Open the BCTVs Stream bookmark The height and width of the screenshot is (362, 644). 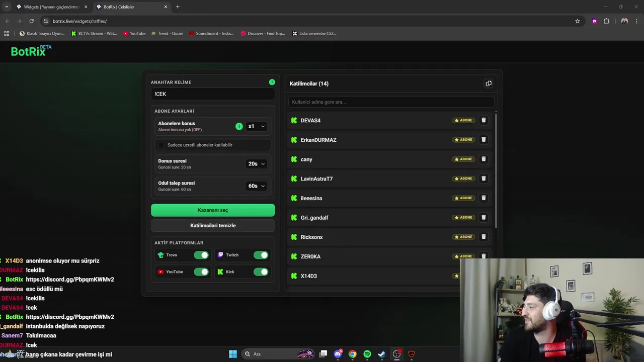[x=94, y=34]
